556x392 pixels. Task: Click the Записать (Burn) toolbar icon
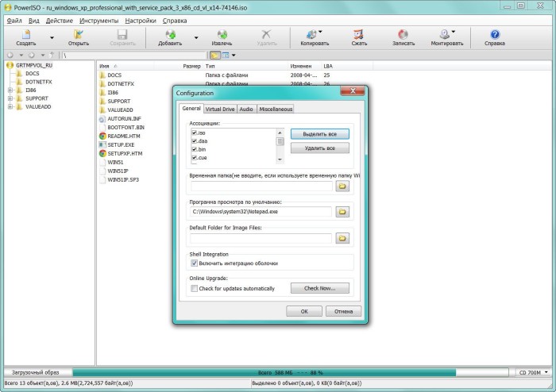[x=403, y=35]
